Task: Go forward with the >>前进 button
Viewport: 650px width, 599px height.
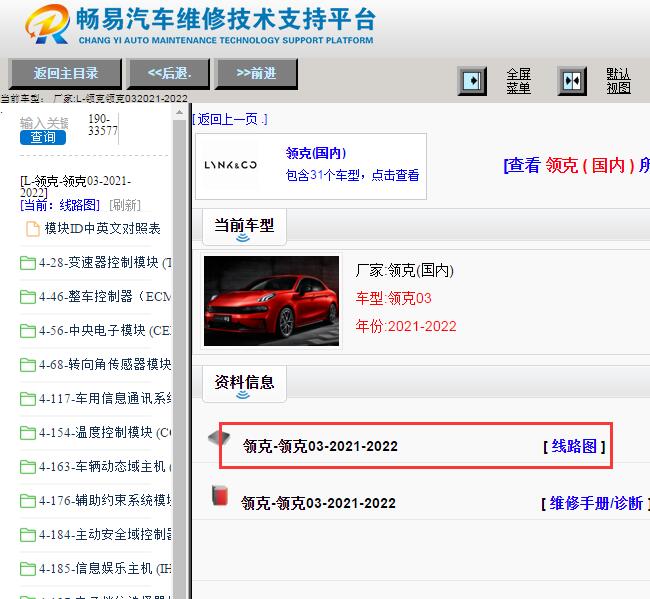Action: click(256, 74)
